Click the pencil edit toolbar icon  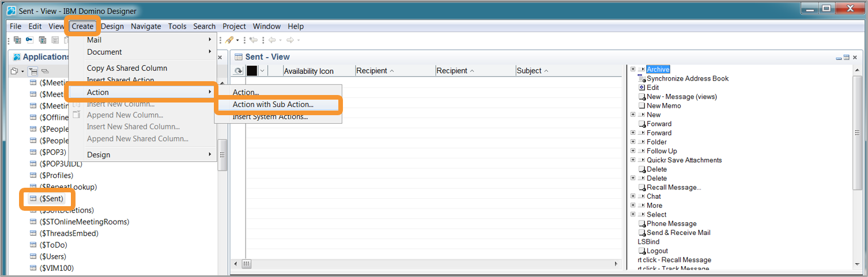pyautogui.click(x=229, y=40)
